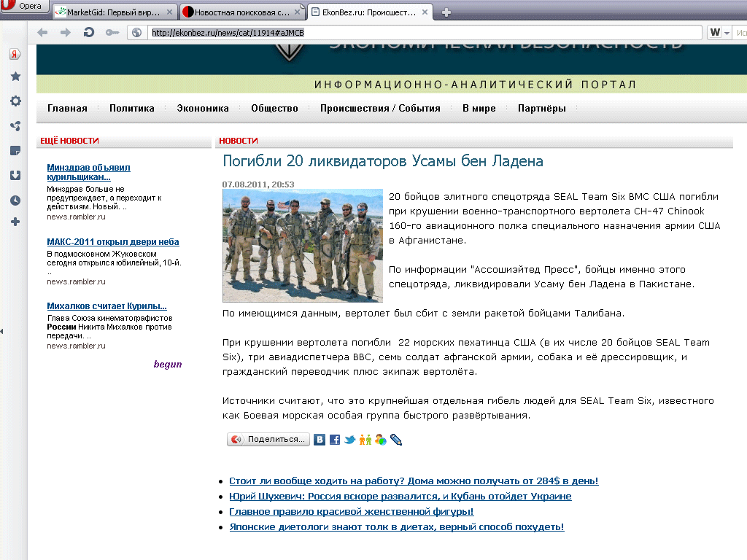This screenshot has width=747, height=560.
Task: Open Японские диетологи link
Action: pyautogui.click(x=396, y=526)
